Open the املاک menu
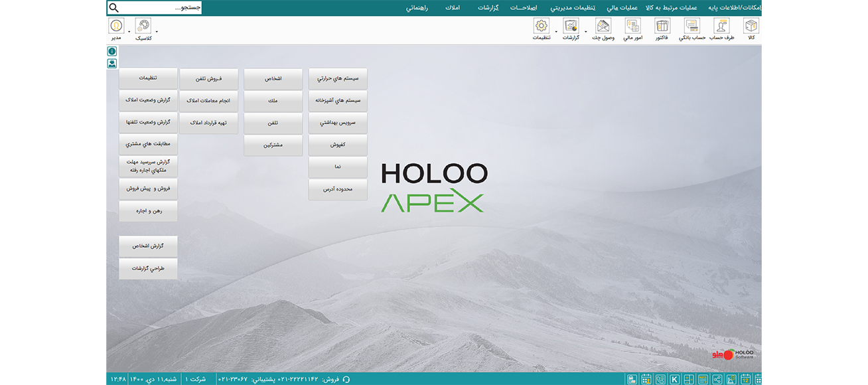 (x=453, y=7)
